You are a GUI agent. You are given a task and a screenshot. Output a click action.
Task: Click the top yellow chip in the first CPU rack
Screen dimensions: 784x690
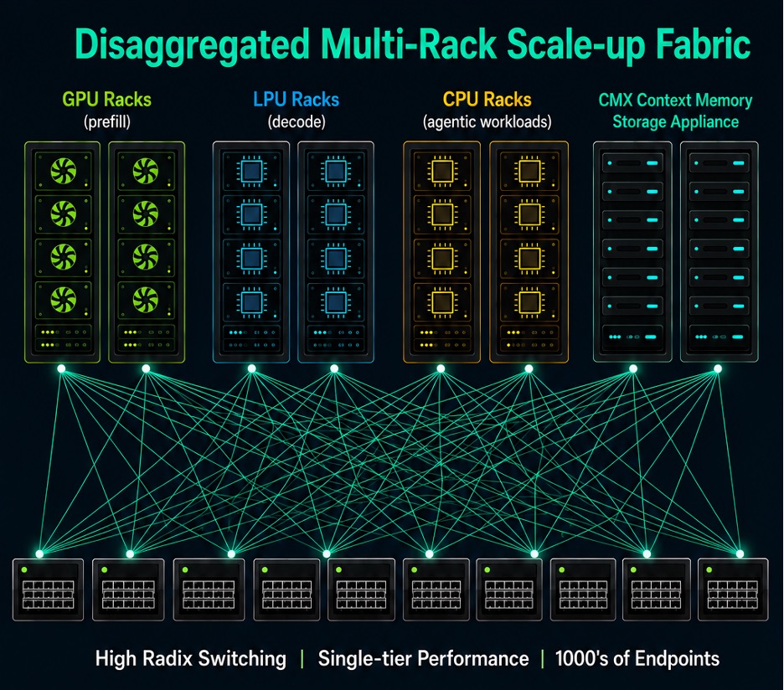pos(442,172)
